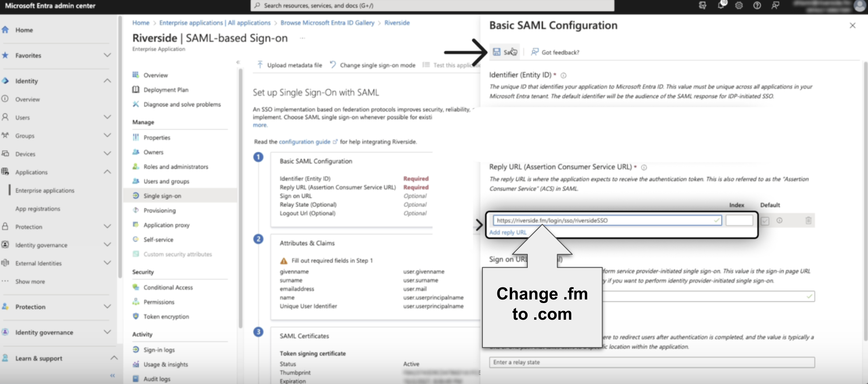Click the Identifier (Entity ID) info icon
The height and width of the screenshot is (384, 868).
[563, 75]
